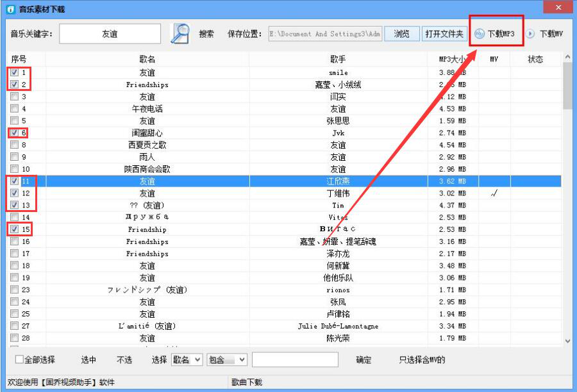Click the save location path field

click(x=325, y=34)
